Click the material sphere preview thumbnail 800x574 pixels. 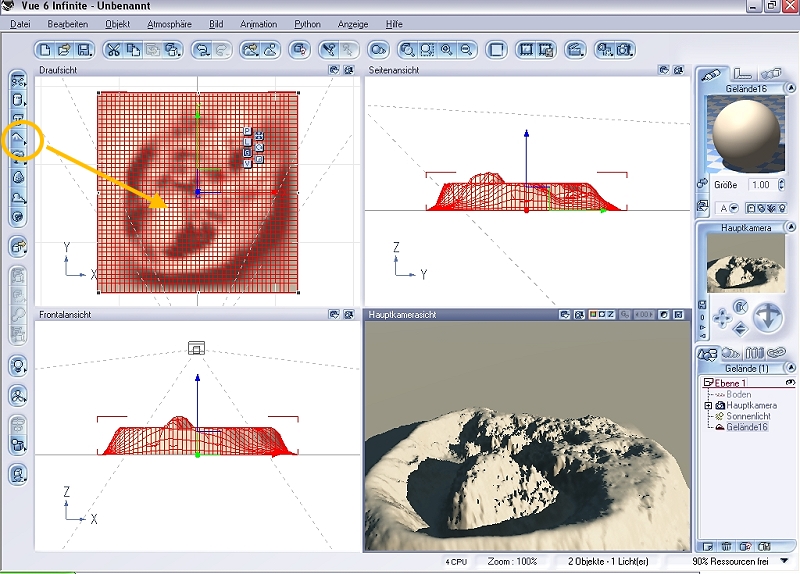coord(745,135)
